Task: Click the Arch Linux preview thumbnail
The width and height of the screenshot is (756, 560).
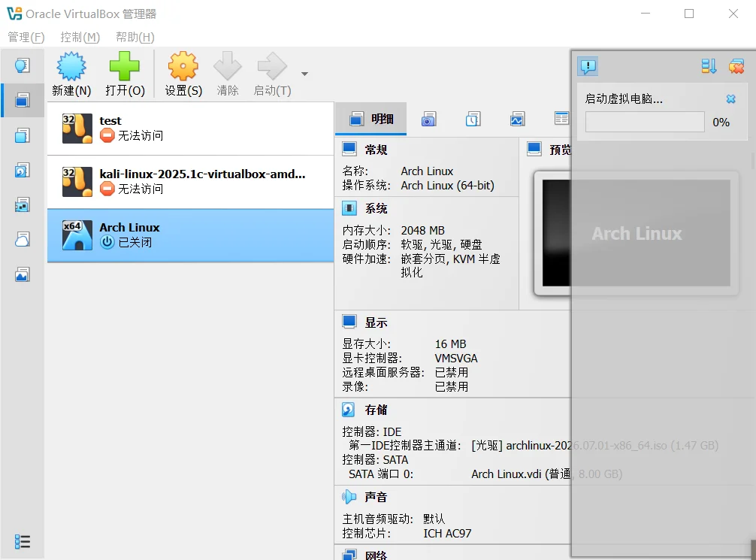Action: click(637, 233)
